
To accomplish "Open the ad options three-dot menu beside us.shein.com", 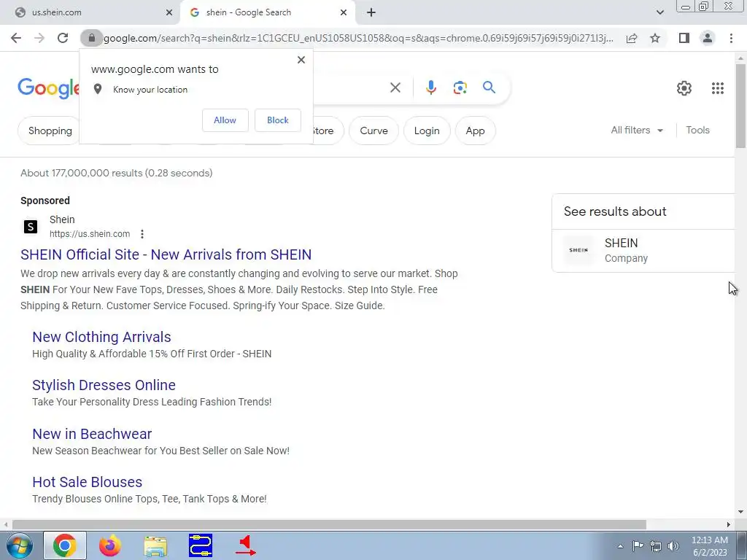I will click(x=142, y=234).
